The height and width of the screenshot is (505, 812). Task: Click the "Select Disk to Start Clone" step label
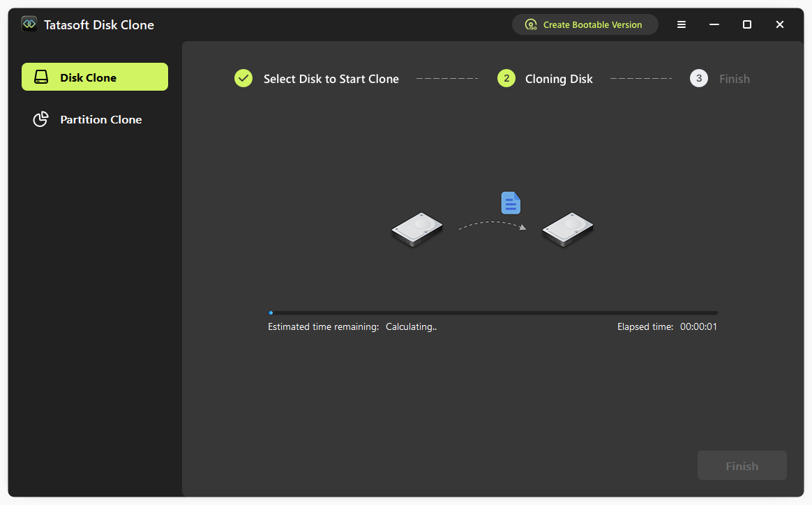331,79
